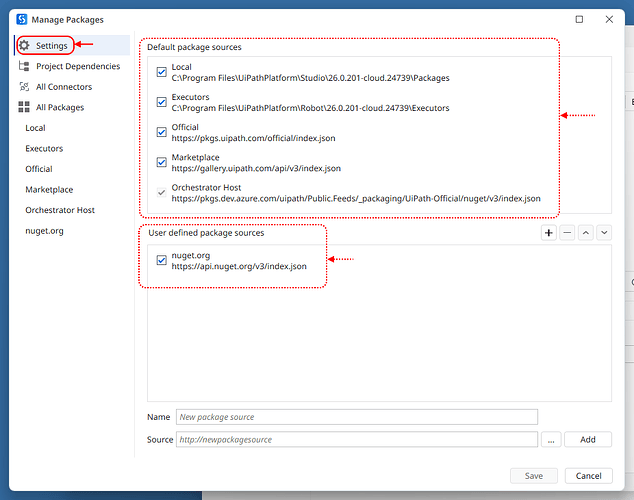Select the Local source path text
Image resolution: width=634 pixels, height=500 pixels.
coord(311,78)
